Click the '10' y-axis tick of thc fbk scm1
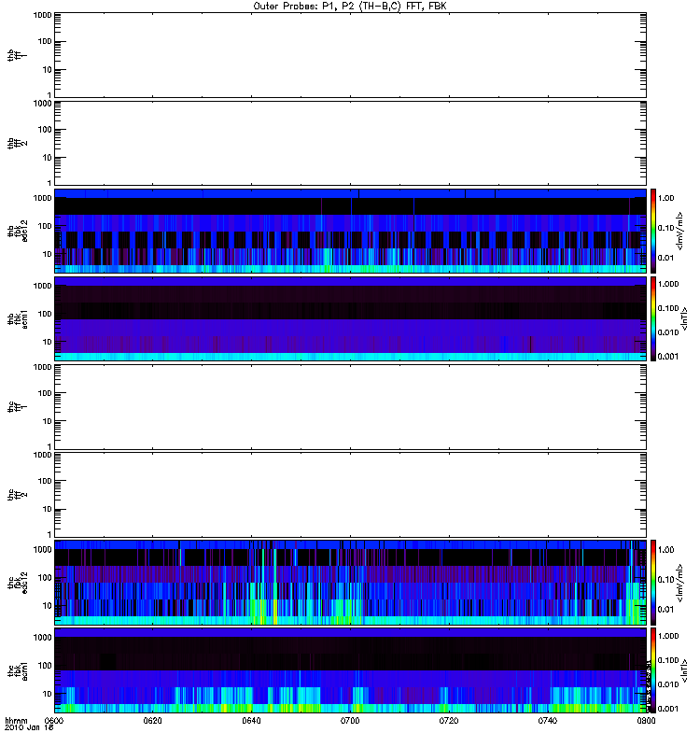 (48, 694)
